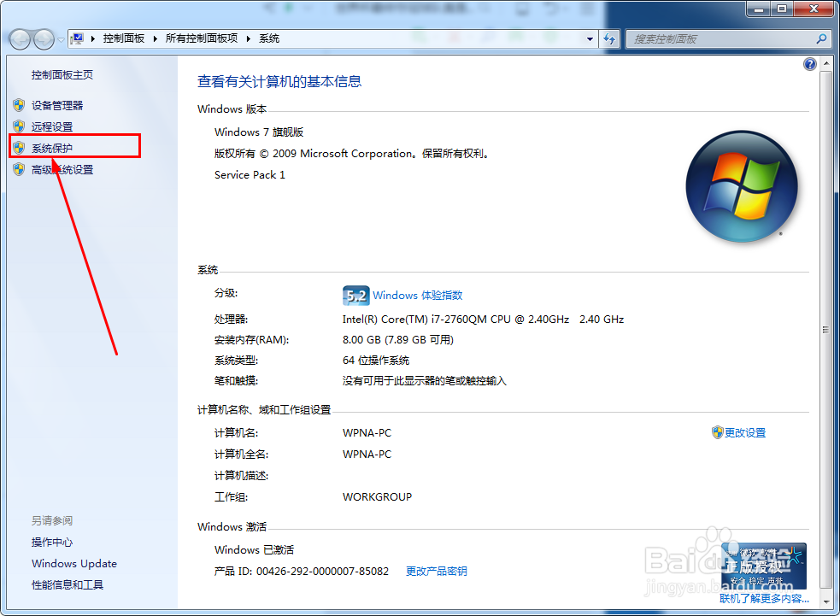The width and height of the screenshot is (840, 616).
Task: Open 设备管理器 from the sidebar
Action: pos(57,106)
